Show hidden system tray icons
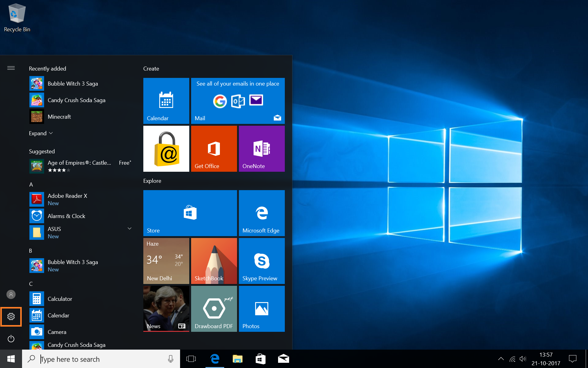Image resolution: width=588 pixels, height=368 pixels. 501,359
